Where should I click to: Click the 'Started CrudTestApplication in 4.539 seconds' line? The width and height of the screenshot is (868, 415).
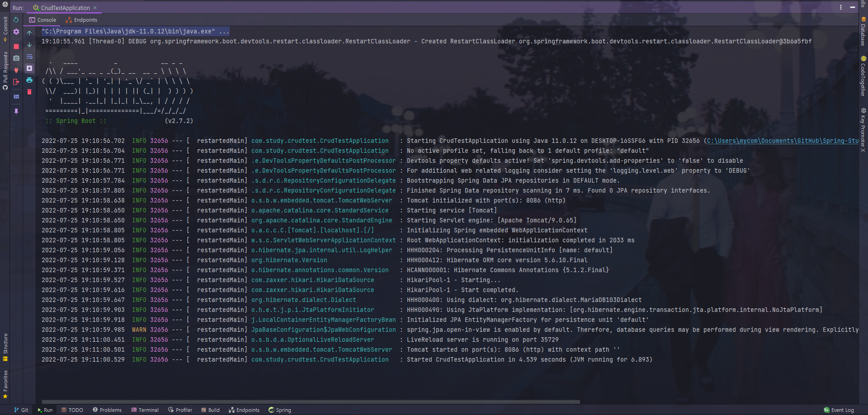(x=529, y=360)
